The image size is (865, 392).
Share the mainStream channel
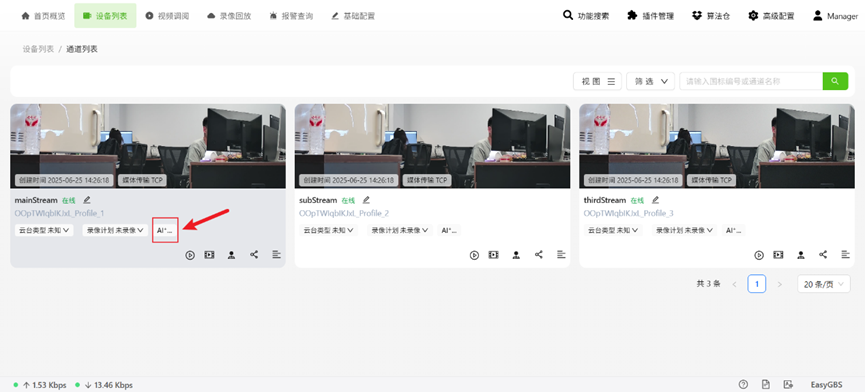point(254,254)
